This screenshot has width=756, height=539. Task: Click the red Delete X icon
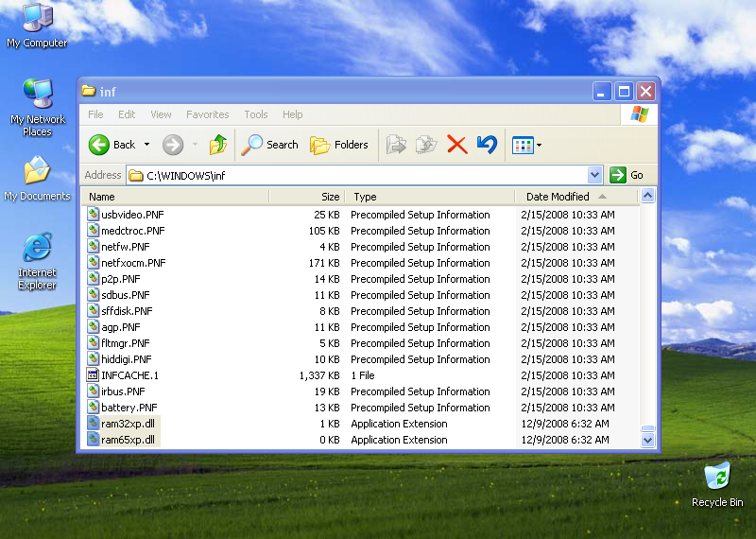456,145
